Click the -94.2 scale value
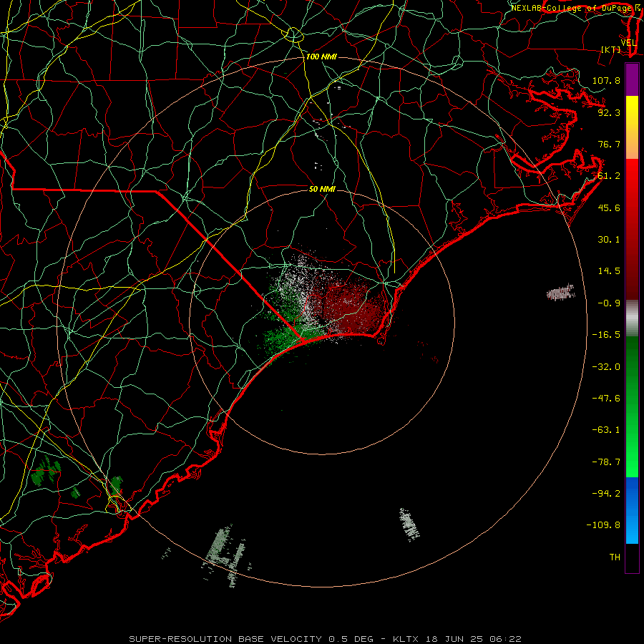 pyautogui.click(x=606, y=494)
